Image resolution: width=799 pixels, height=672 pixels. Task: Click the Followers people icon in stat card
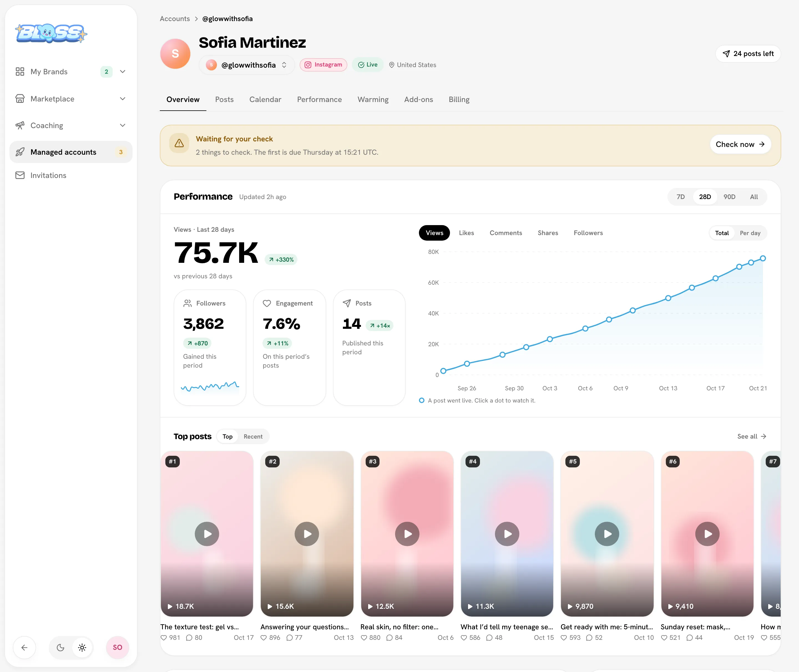[x=188, y=303]
